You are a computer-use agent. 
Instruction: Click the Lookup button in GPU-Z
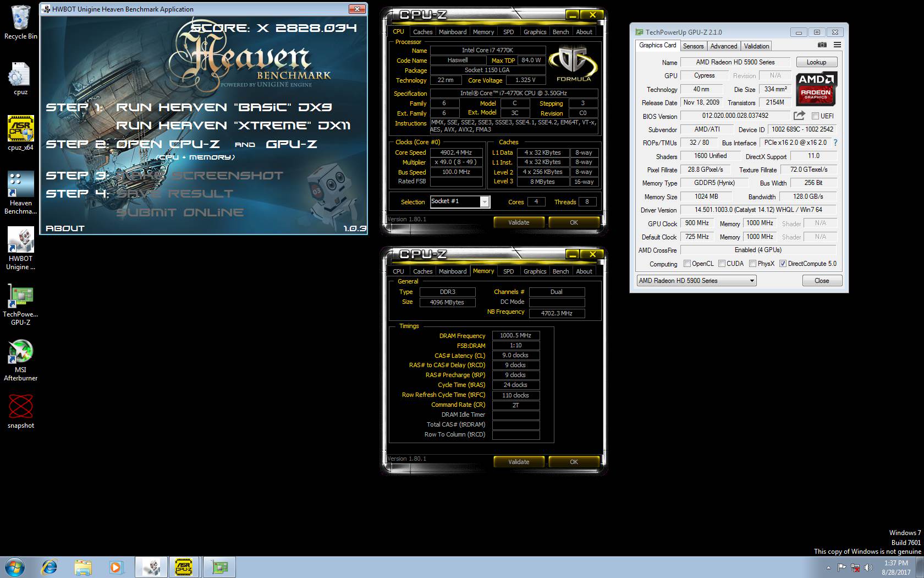816,62
